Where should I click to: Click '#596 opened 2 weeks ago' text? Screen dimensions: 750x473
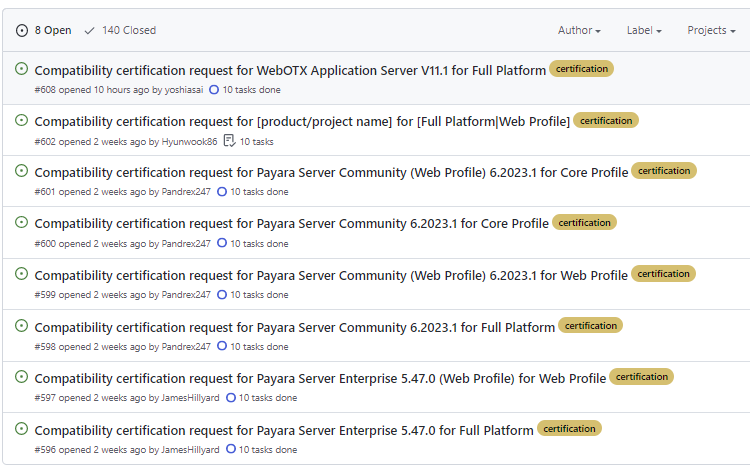point(90,450)
